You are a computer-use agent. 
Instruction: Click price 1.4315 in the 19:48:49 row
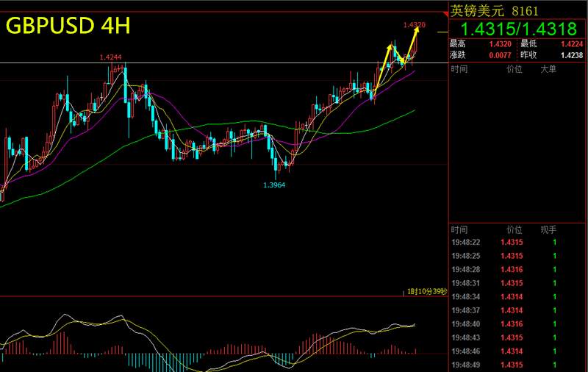(512, 365)
